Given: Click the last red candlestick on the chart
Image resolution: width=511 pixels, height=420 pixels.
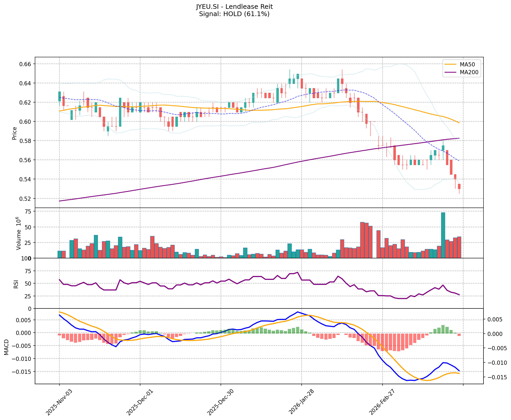Looking at the screenshot, I should pos(459,186).
